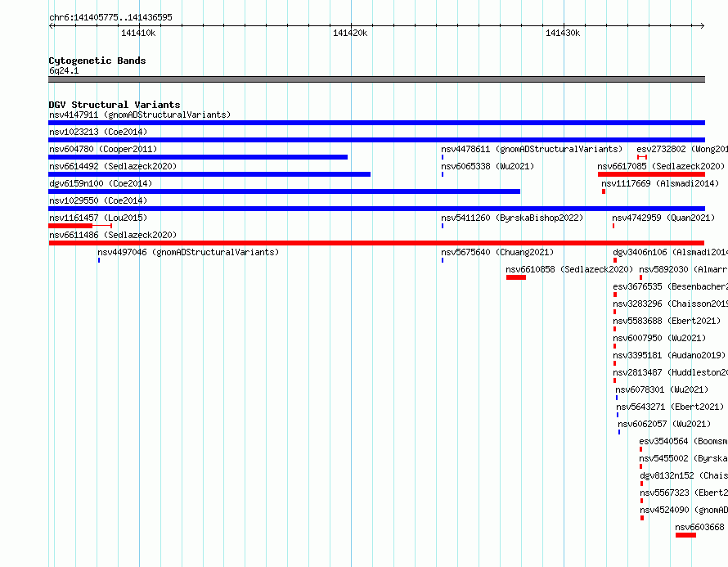728x567 pixels.
Task: Select nsv6603668 variant label
Action: (699, 527)
